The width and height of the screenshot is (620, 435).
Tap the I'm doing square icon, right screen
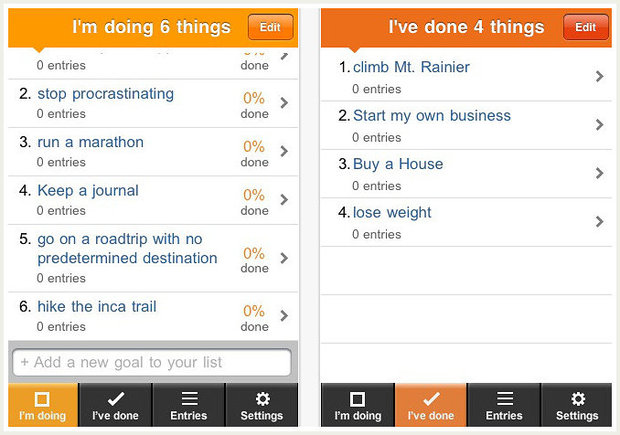click(x=357, y=399)
